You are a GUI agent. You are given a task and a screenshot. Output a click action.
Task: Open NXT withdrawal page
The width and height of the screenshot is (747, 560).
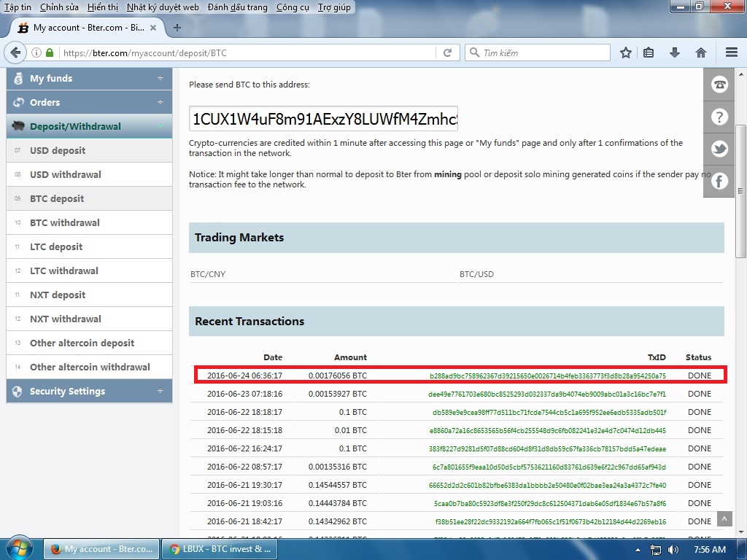[89, 319]
